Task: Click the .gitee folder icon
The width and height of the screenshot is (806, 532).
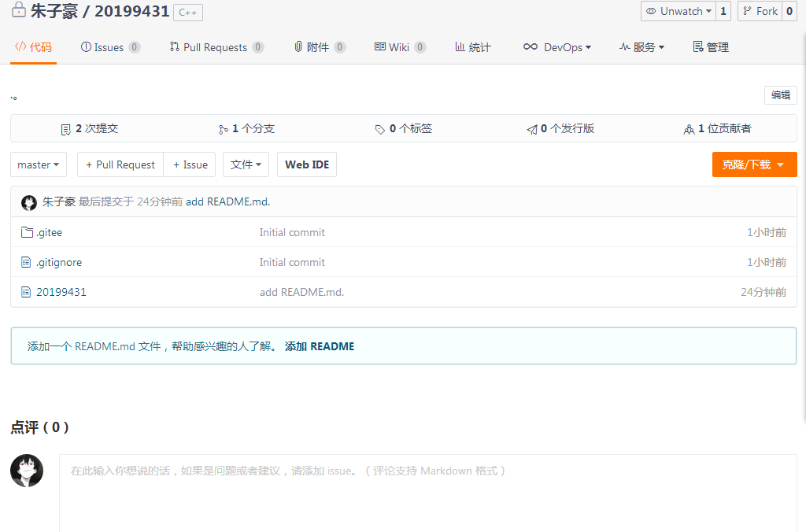Action: 27,232
